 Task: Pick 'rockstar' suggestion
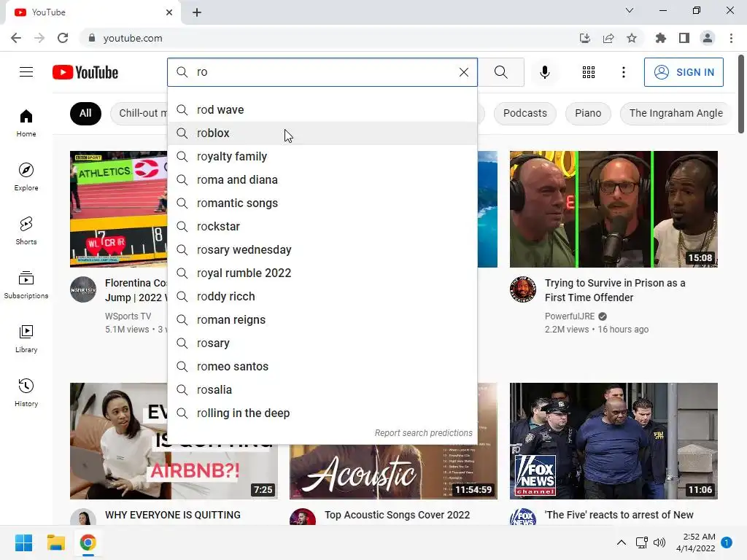[322, 226]
